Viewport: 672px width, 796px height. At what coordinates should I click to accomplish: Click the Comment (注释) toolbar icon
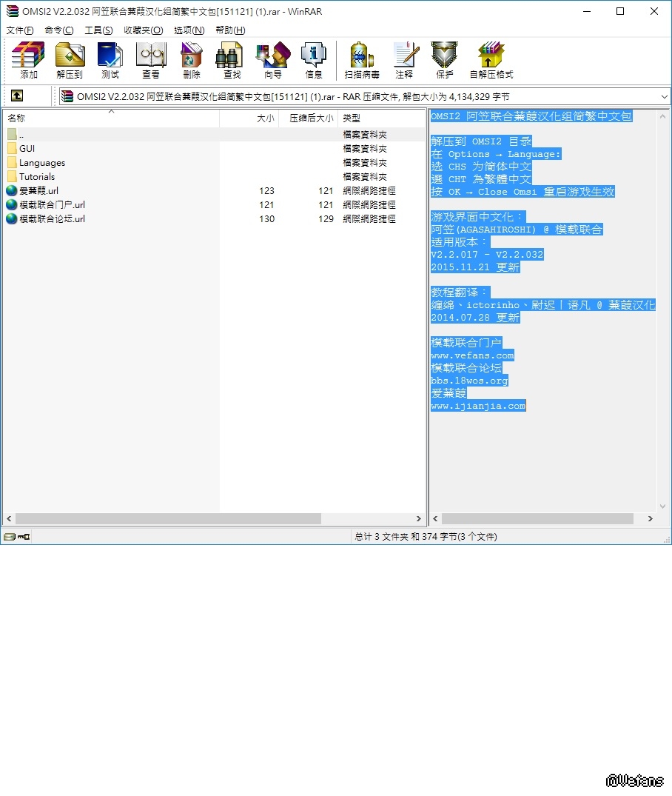tap(405, 60)
